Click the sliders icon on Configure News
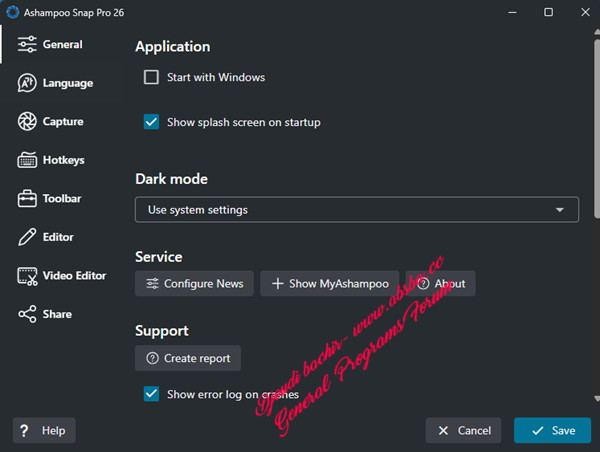The image size is (600, 452). coord(152,284)
